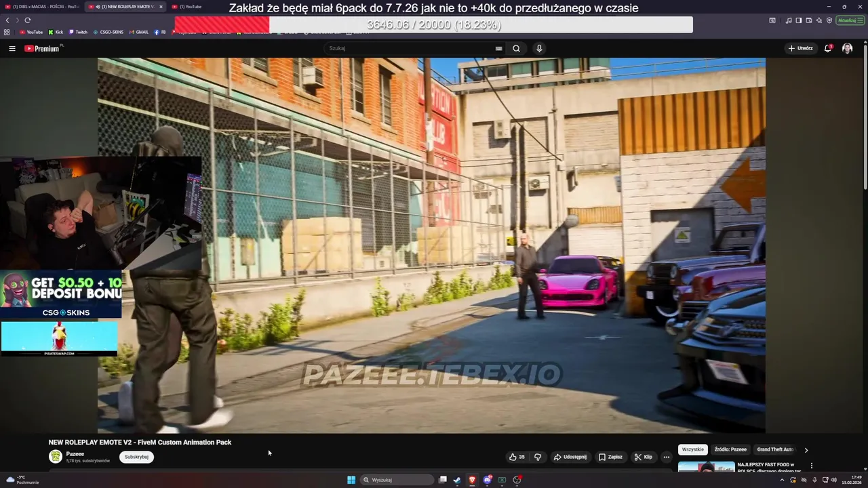
Task: Open the screenshot capture toolbar icon
Action: click(772, 20)
